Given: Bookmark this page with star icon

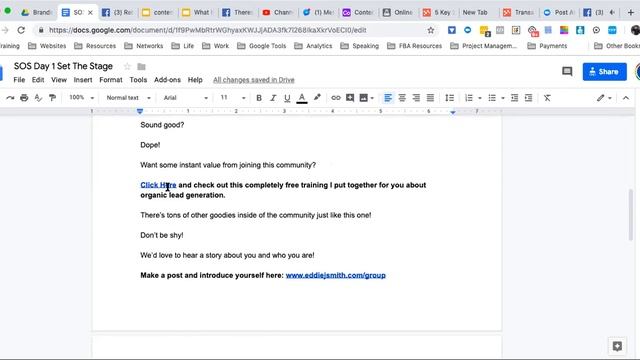Looking at the screenshot, I should pos(431,30).
